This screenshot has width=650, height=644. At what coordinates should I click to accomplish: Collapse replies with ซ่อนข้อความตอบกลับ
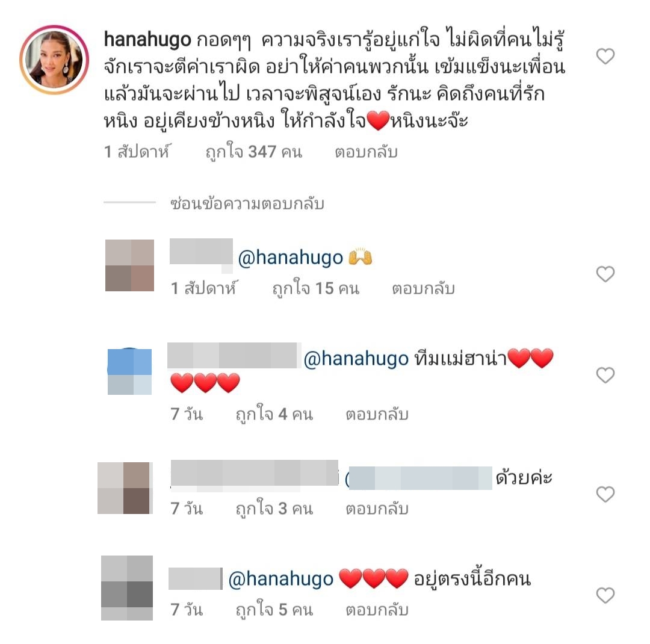(x=247, y=204)
